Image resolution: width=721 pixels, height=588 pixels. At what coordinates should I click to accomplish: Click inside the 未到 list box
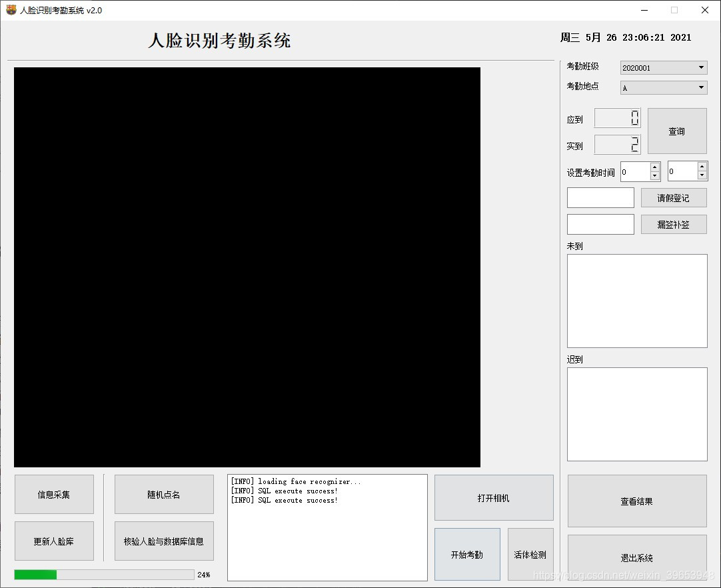tap(637, 301)
